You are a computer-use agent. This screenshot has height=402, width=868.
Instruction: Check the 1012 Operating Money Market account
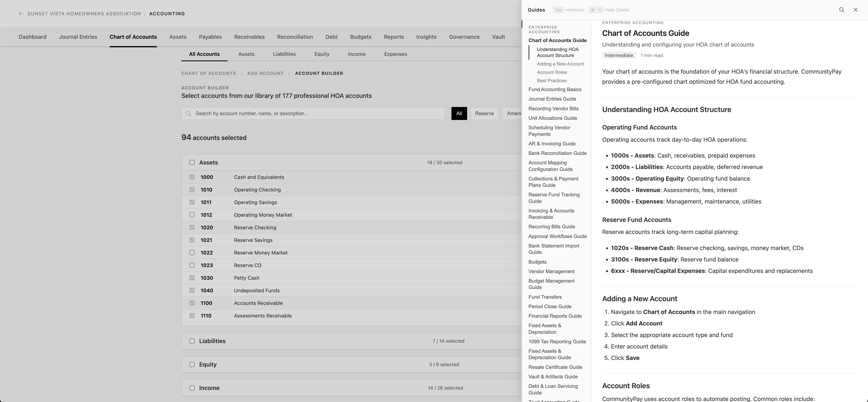[x=192, y=215]
